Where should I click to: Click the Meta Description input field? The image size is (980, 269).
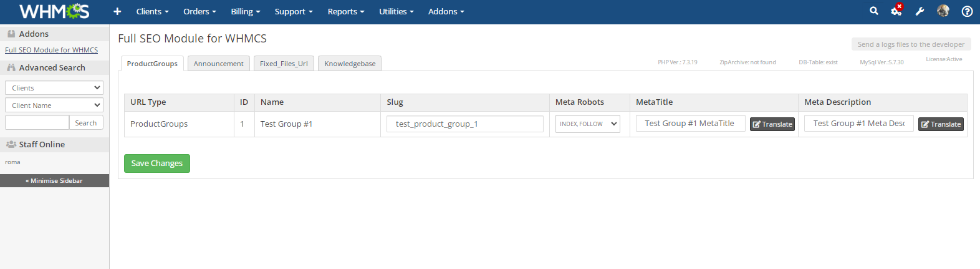[x=859, y=124]
